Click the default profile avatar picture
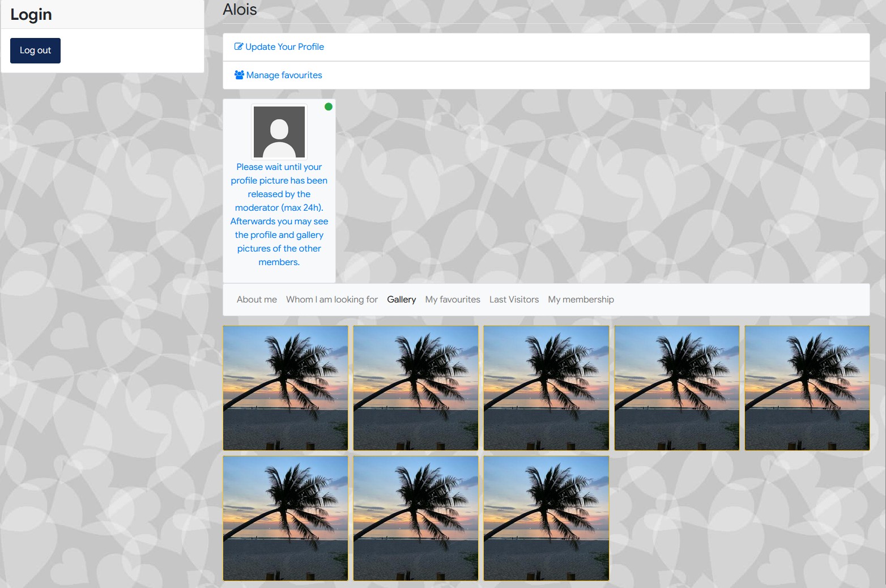The width and height of the screenshot is (886, 588). pos(279,131)
